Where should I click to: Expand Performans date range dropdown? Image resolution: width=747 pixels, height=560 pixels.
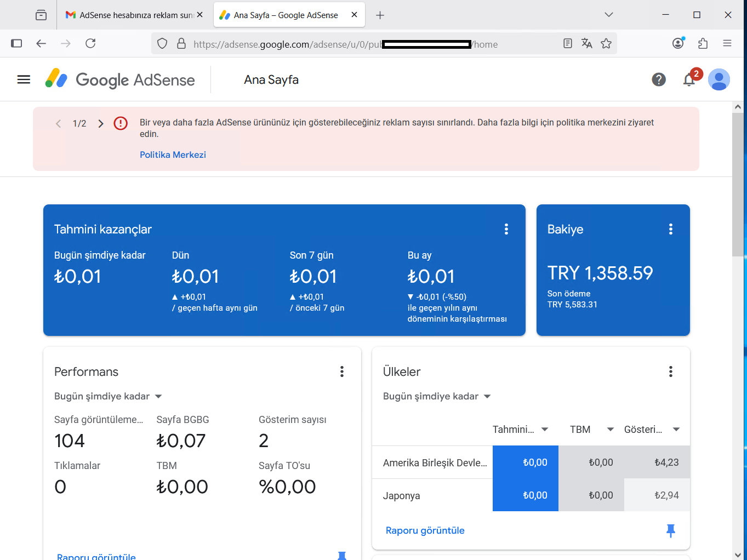108,396
